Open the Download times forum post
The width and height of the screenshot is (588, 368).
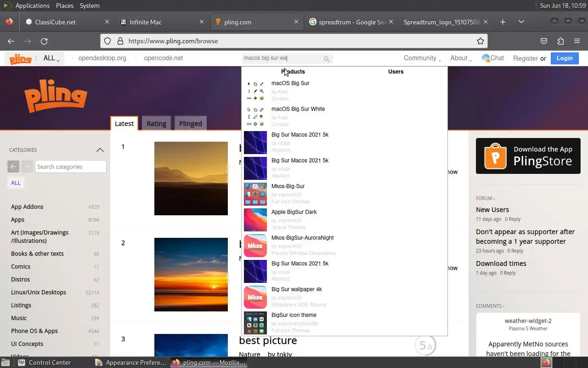click(501, 264)
